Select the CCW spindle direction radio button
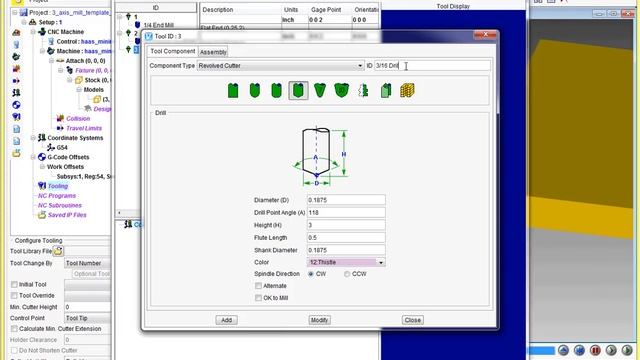Screen dimensions: 640x360 click(x=347, y=274)
